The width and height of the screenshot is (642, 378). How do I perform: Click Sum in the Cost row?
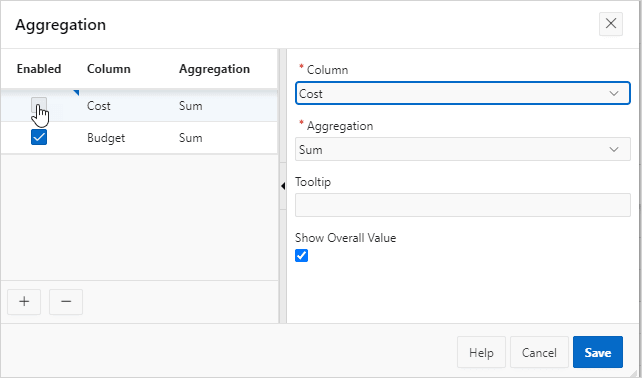190,106
